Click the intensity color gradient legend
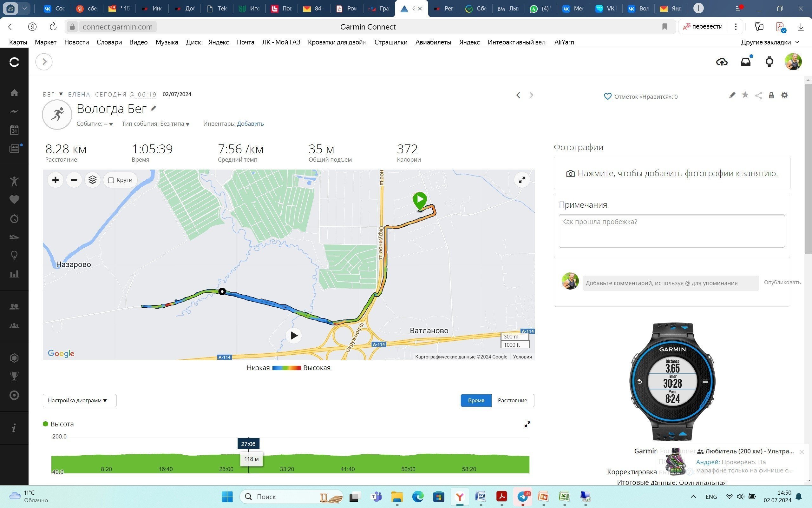Screen dimensions: 812x508 click(x=286, y=368)
